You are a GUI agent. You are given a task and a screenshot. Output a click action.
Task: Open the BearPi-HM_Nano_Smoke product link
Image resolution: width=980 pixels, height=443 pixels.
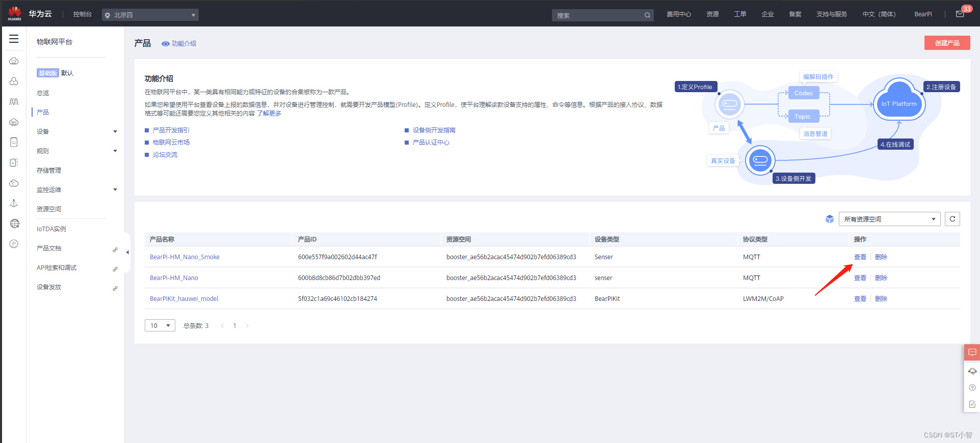pos(184,257)
